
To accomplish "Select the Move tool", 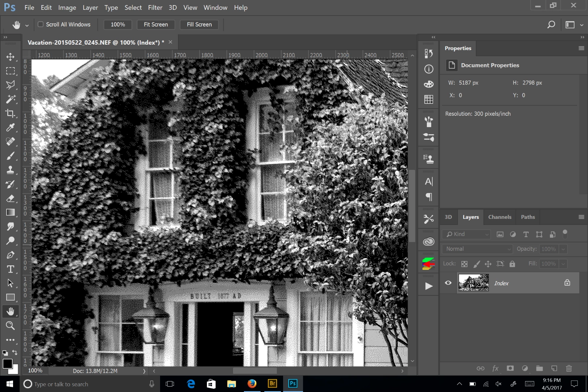I will click(x=10, y=57).
